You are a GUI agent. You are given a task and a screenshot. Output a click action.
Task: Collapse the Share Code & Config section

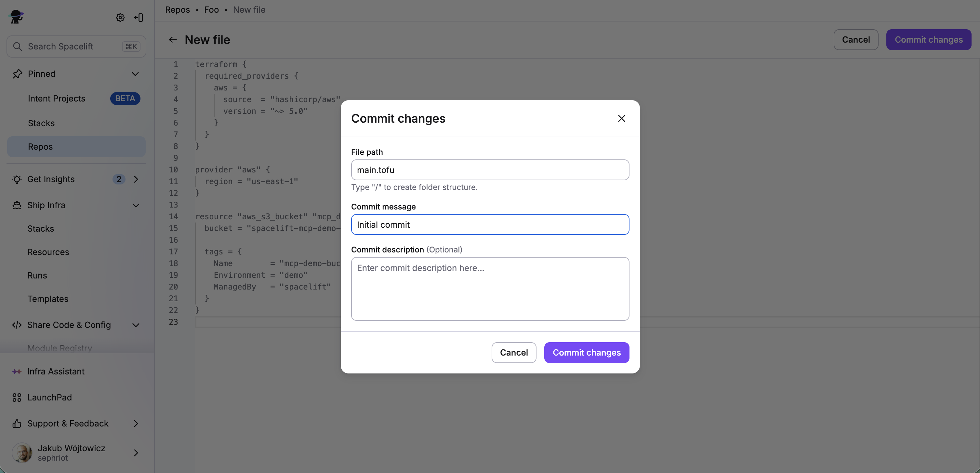coord(136,325)
